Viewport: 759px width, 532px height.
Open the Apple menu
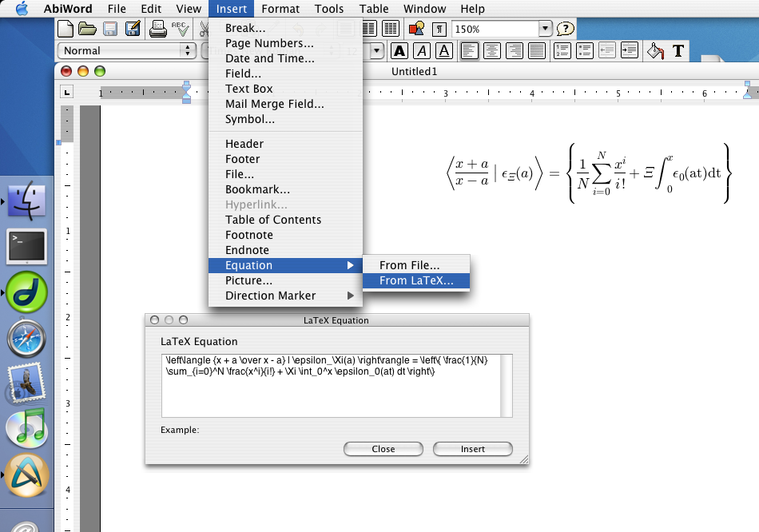point(22,9)
